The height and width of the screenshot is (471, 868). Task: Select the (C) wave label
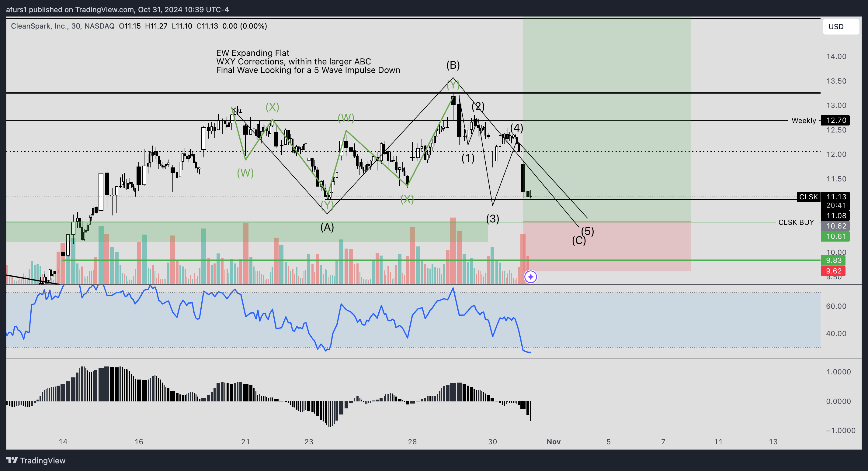pyautogui.click(x=578, y=240)
